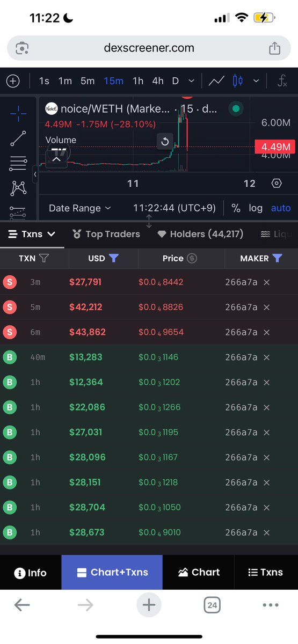
Task: Switch chart to 1h timeframe
Action: click(x=138, y=81)
